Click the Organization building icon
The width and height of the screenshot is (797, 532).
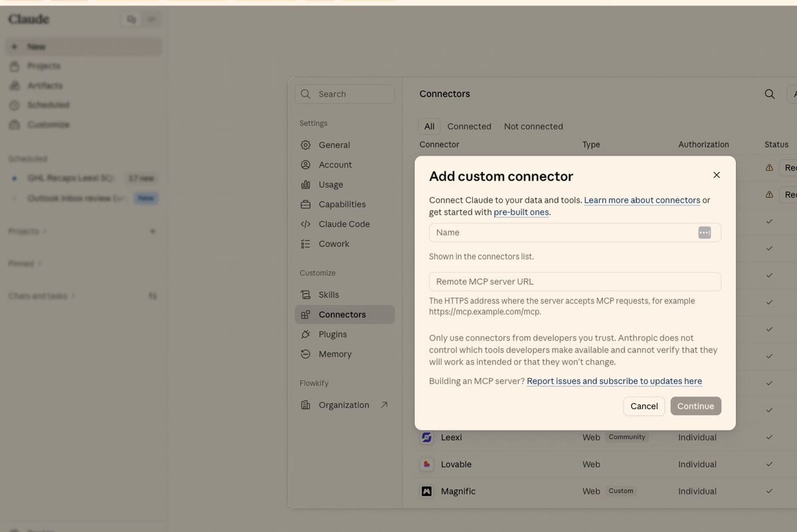[x=306, y=405]
